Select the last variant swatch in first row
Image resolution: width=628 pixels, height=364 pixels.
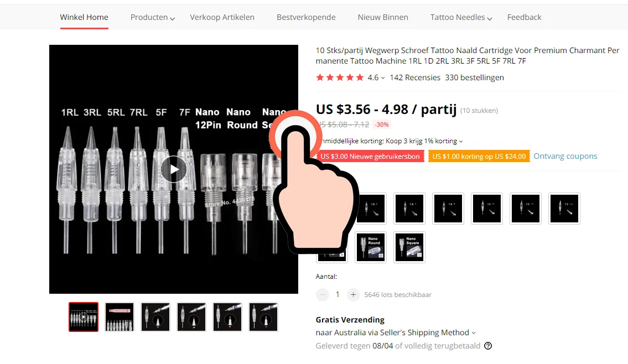564,208
